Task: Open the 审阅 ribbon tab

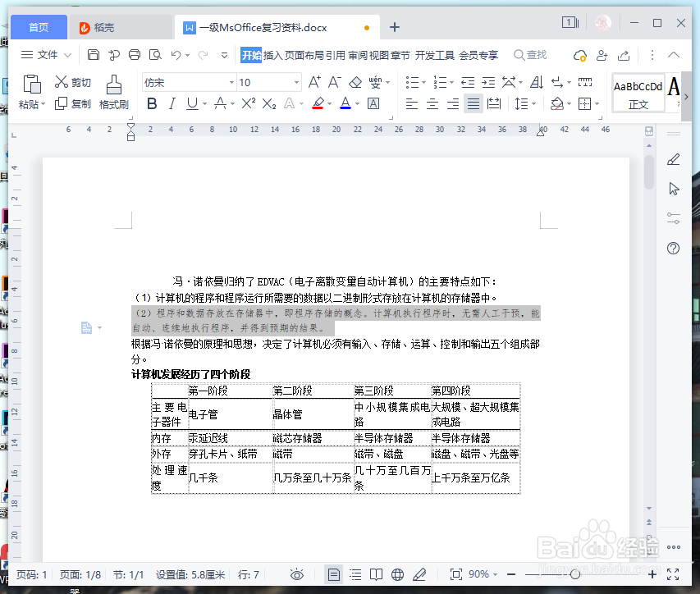Action: coord(358,55)
